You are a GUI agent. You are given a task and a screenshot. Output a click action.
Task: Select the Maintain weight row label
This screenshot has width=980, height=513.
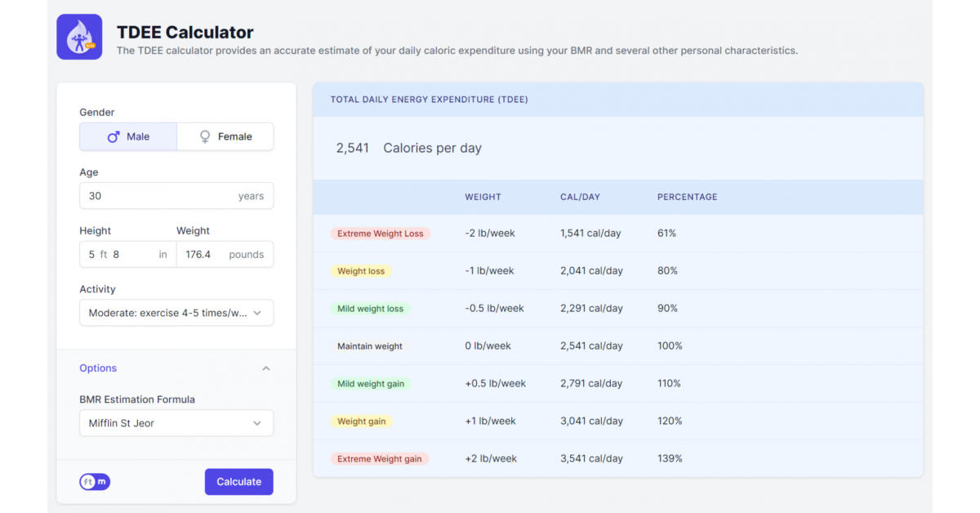click(x=370, y=346)
